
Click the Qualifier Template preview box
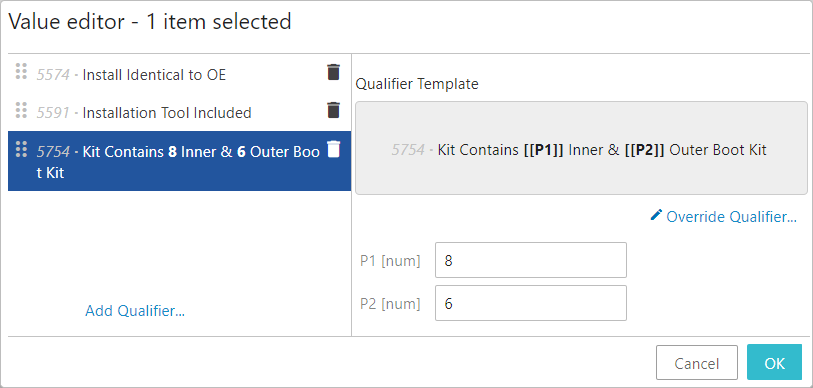pyautogui.click(x=581, y=148)
